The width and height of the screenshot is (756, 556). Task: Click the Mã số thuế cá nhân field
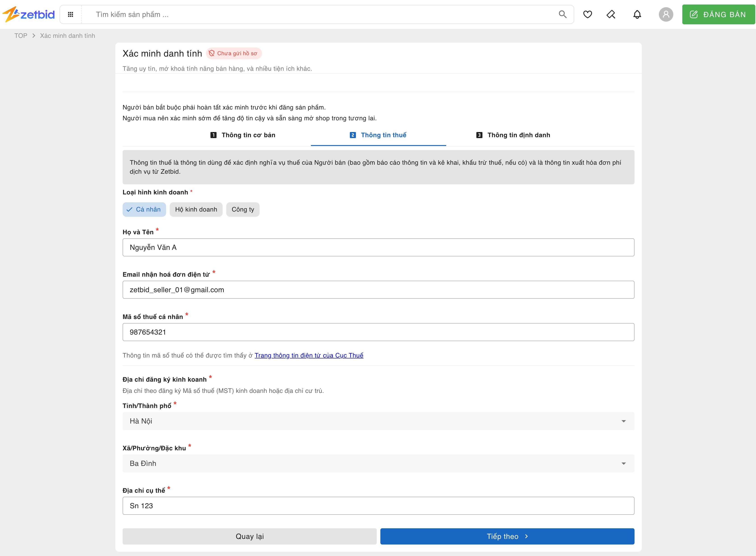(x=378, y=332)
